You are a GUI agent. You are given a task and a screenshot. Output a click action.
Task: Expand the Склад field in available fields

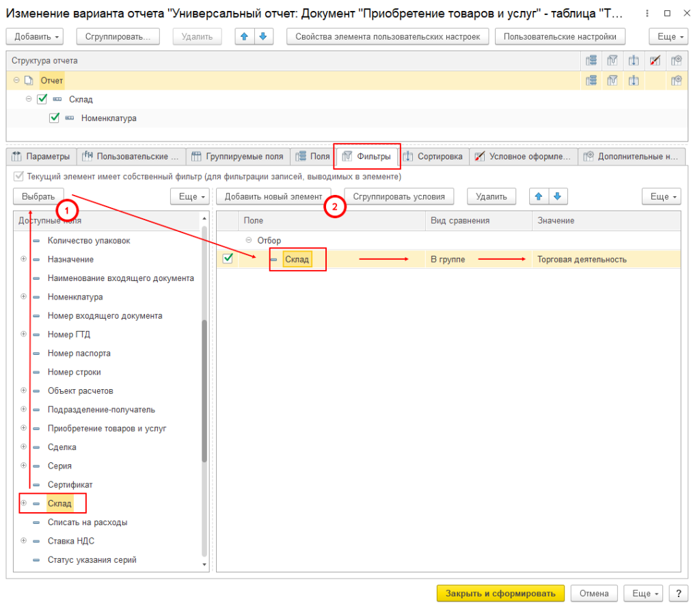point(23,503)
